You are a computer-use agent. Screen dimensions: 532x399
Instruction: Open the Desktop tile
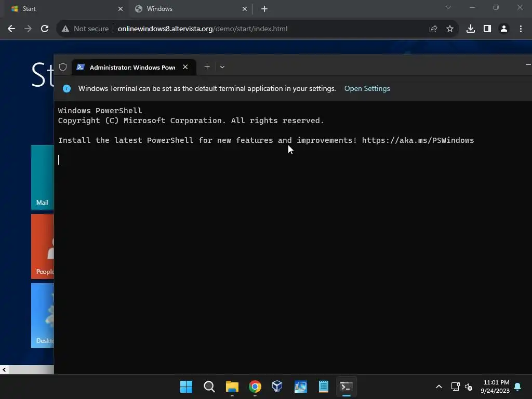tap(43, 315)
